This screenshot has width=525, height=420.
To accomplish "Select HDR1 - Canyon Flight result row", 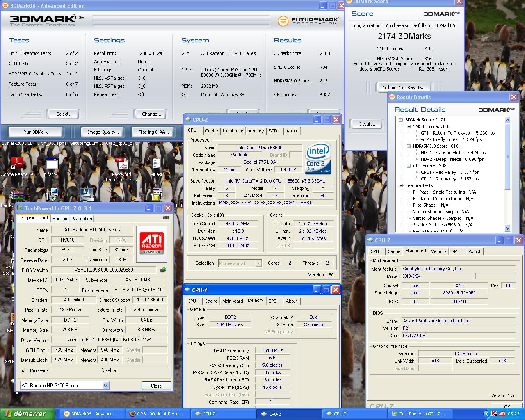I will tap(453, 153).
